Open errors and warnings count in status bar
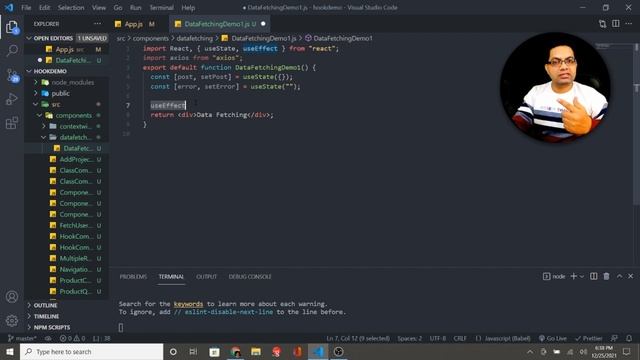 click(72, 338)
